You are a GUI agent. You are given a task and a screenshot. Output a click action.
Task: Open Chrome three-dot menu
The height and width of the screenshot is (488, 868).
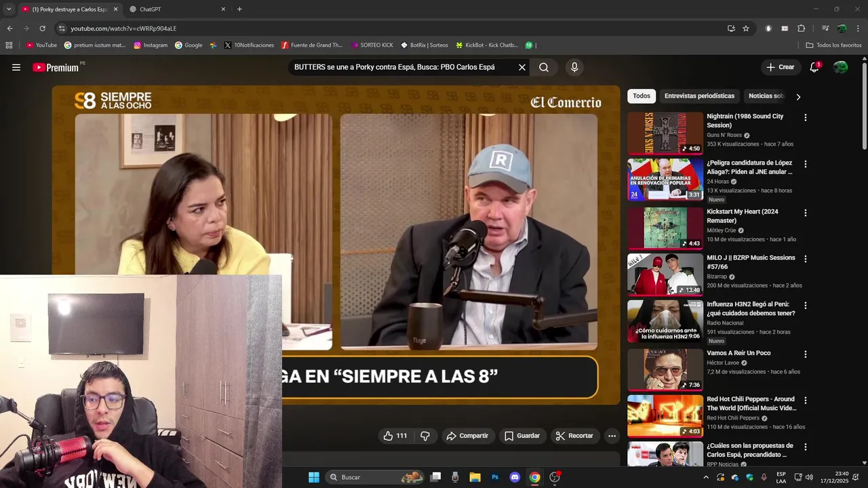pyautogui.click(x=858, y=28)
